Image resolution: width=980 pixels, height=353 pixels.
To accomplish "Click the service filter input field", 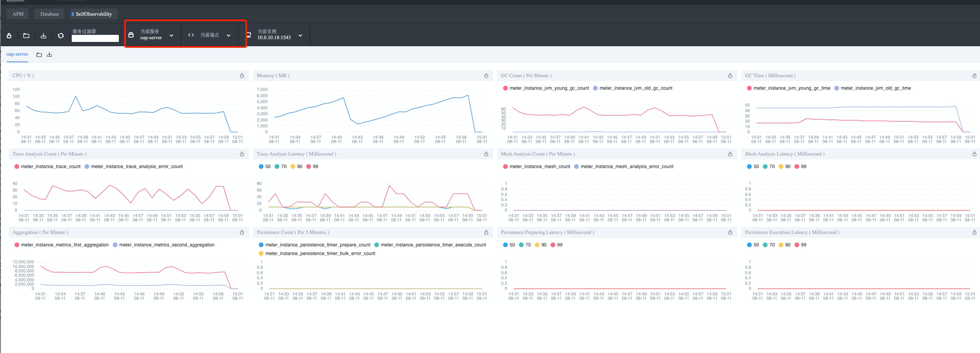I will [x=95, y=38].
